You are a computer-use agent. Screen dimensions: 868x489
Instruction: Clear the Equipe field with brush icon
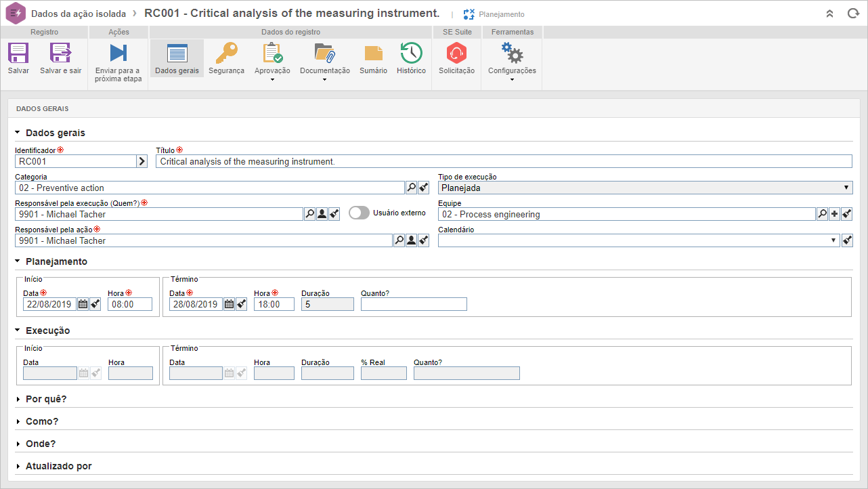tap(846, 214)
